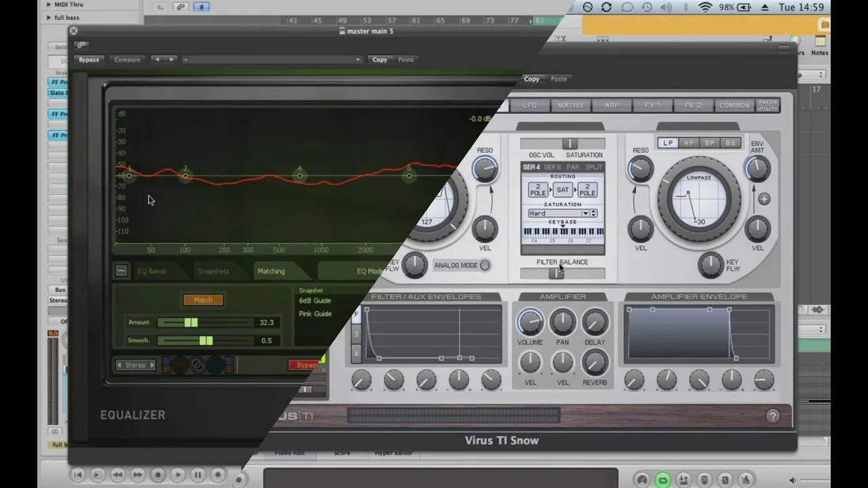Viewport: 868px width, 488px height.
Task: Open the Saturation type Hard dropdown
Action: tap(562, 213)
